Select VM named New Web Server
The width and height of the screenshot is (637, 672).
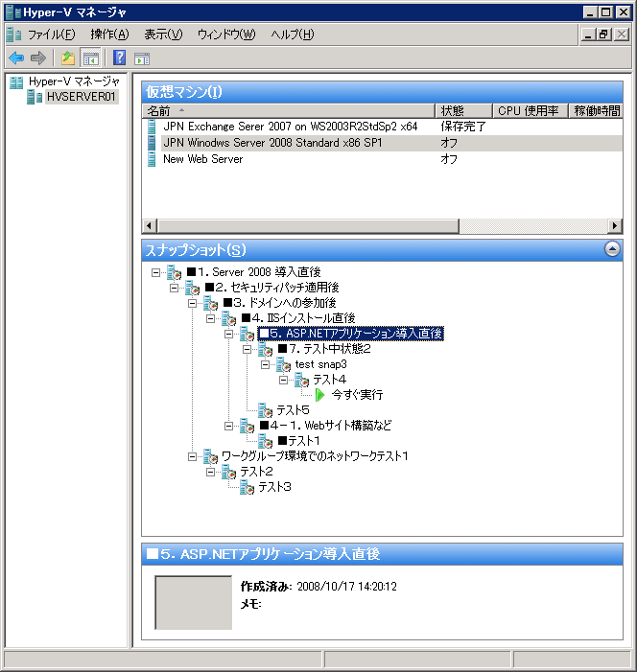coord(202,159)
